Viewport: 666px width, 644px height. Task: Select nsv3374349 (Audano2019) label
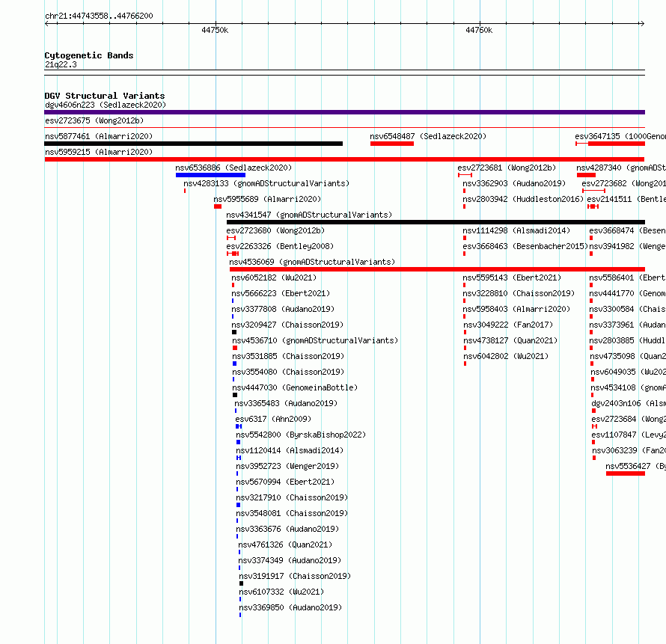pos(290,560)
